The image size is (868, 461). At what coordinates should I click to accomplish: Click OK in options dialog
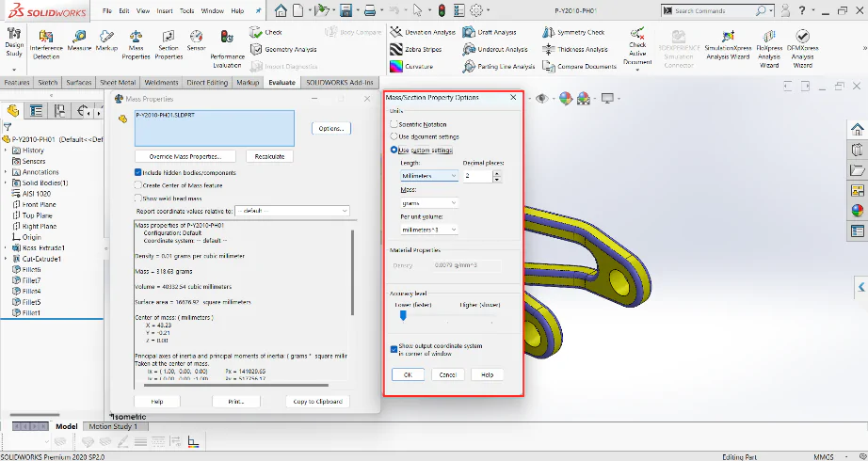[408, 374]
